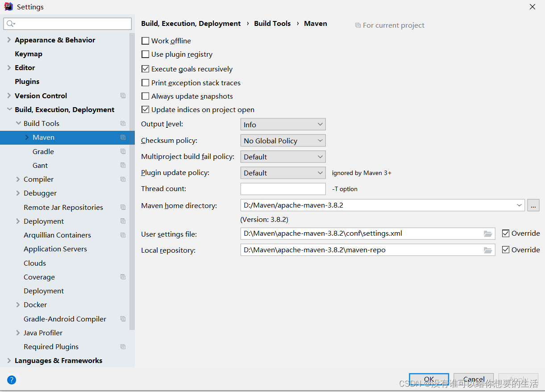The width and height of the screenshot is (545, 392).
Task: Click the settings tree vertical scrollbar
Action: [x=132, y=181]
